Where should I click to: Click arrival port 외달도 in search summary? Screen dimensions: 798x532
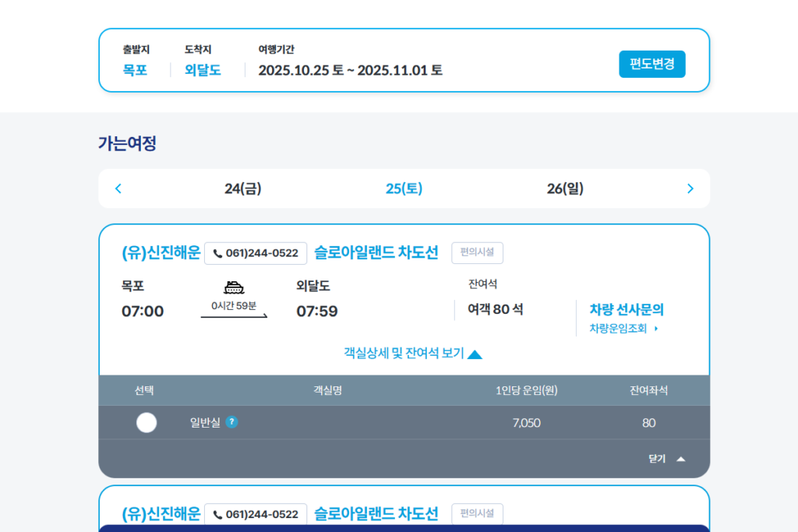203,70
